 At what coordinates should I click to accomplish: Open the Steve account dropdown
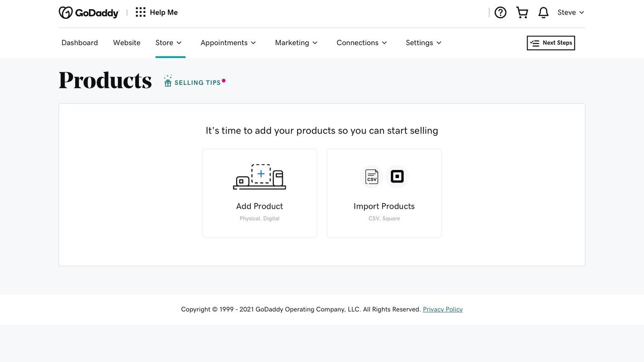pyautogui.click(x=570, y=12)
